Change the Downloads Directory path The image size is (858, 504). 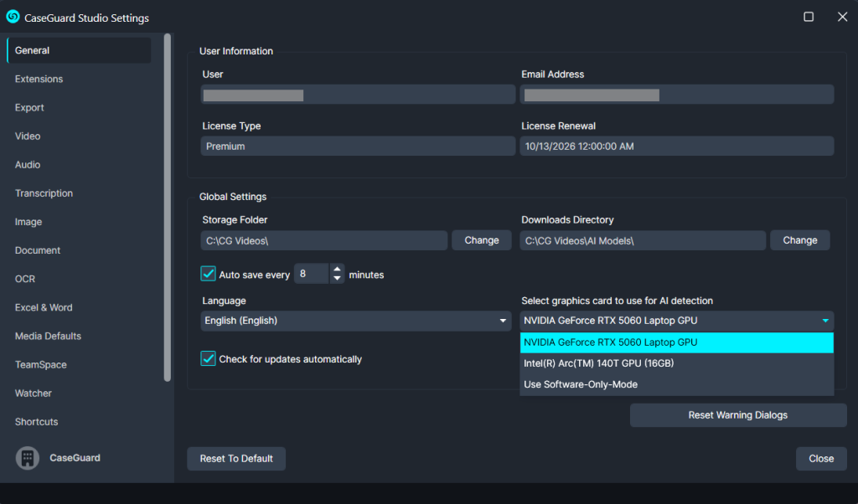click(x=799, y=240)
